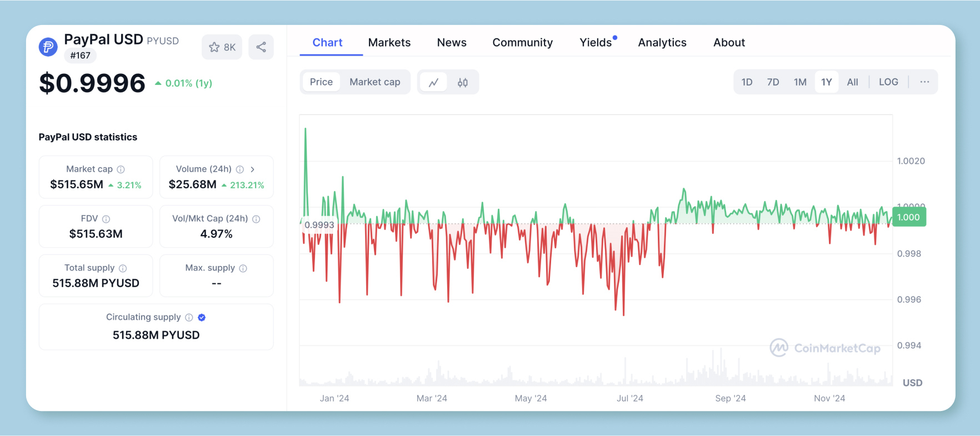This screenshot has width=980, height=436.
Task: Click the $515.65M market cap value
Action: pos(77,184)
